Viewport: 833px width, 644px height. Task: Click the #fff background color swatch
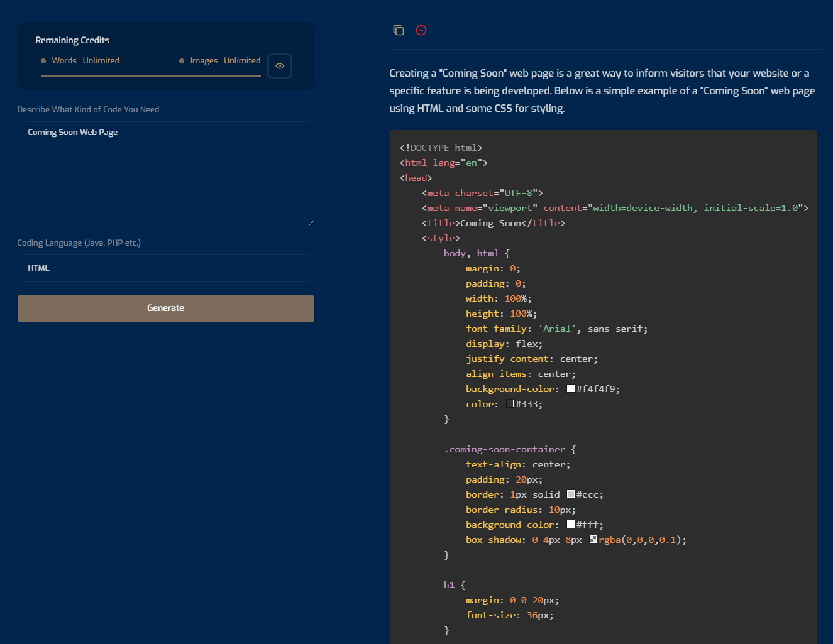[x=571, y=525]
